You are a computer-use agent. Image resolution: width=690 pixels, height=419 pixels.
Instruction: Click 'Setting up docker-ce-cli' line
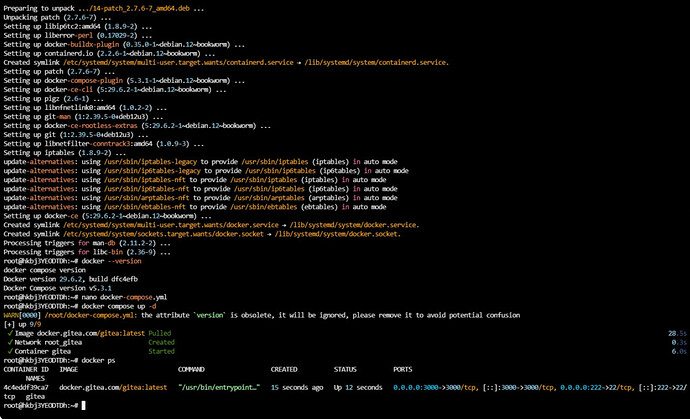[x=115, y=90]
